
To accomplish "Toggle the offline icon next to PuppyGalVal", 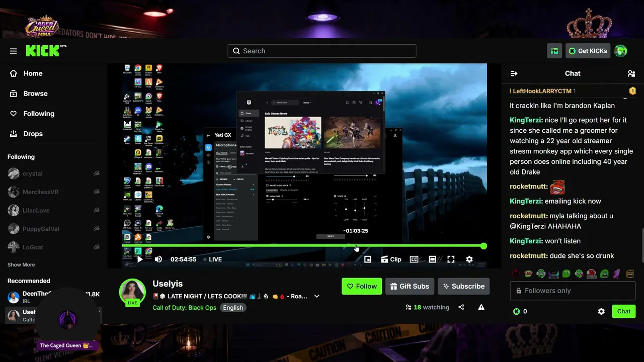I will tap(96, 229).
